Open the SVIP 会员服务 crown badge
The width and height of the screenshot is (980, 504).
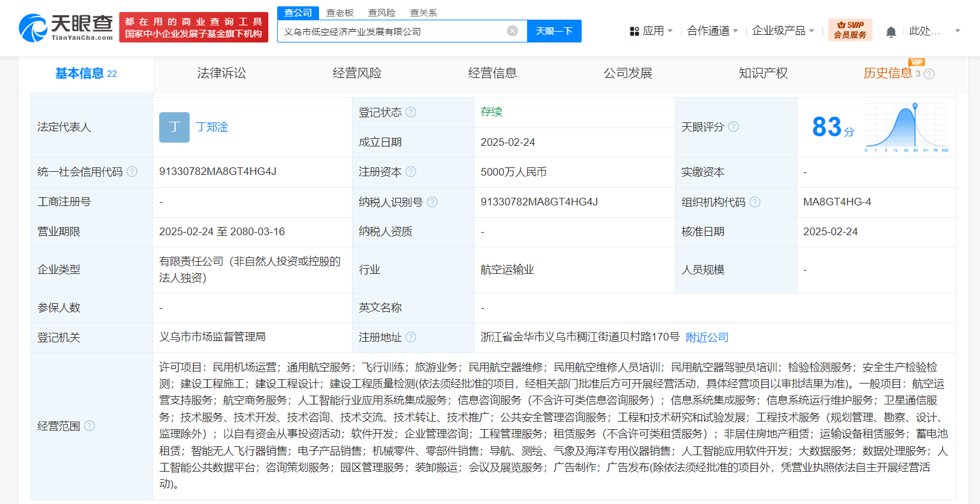pos(850,29)
